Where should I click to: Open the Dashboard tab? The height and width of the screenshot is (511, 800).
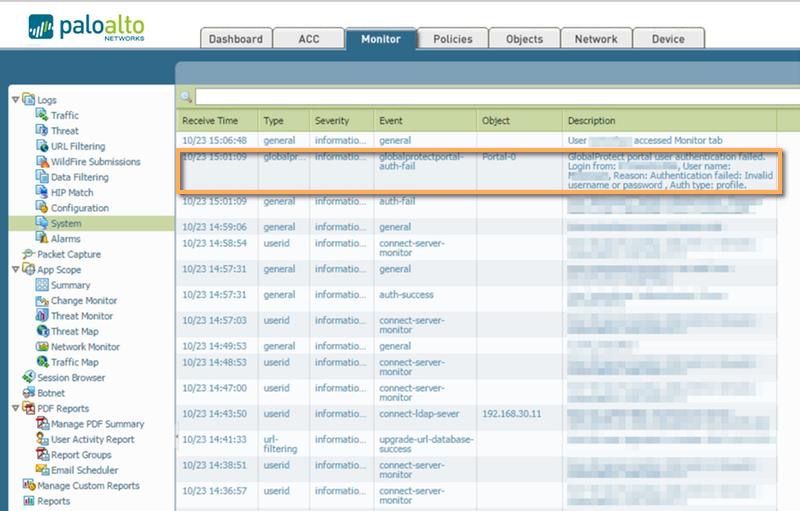[236, 39]
